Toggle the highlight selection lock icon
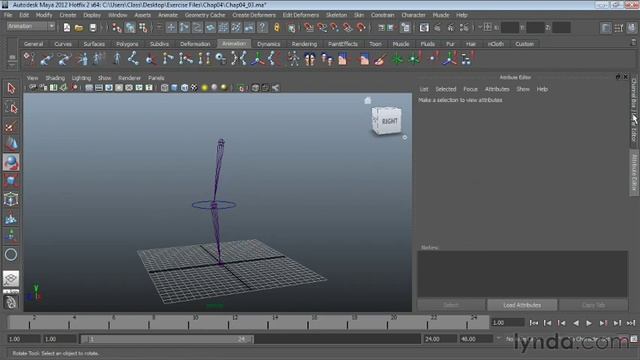The width and height of the screenshot is (640, 360). coord(277,27)
